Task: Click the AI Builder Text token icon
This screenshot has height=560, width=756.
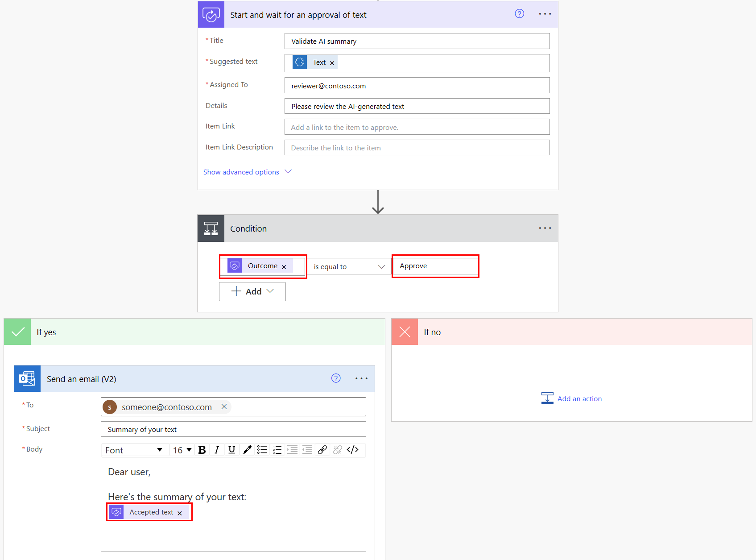Action: pos(300,62)
